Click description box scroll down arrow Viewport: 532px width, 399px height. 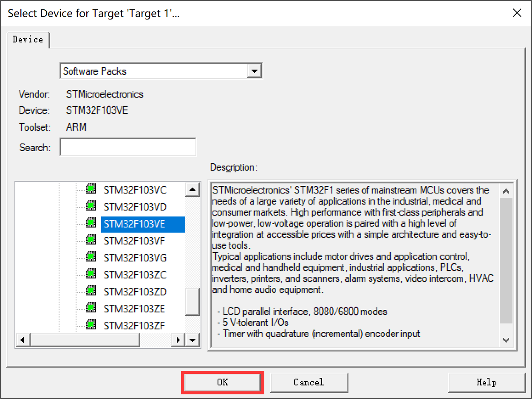click(506, 340)
